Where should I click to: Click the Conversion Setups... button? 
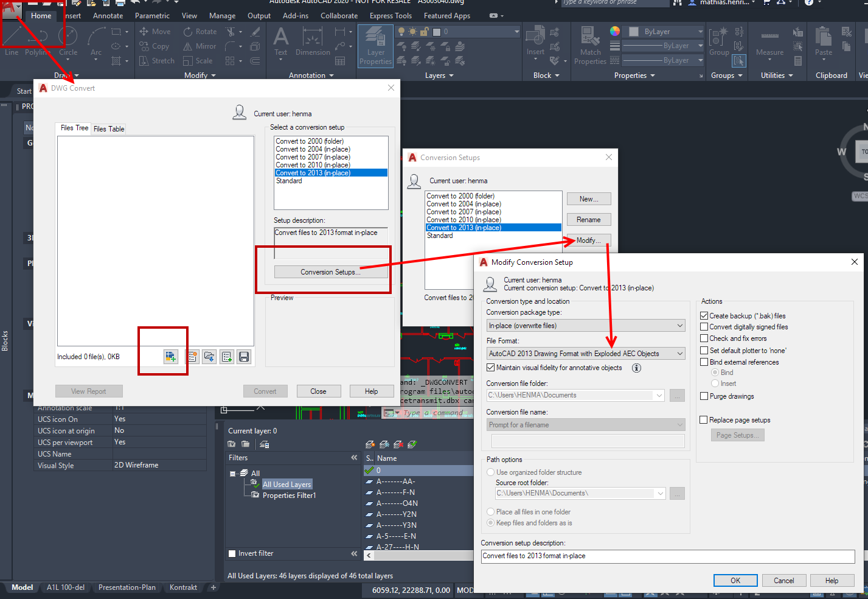330,272
